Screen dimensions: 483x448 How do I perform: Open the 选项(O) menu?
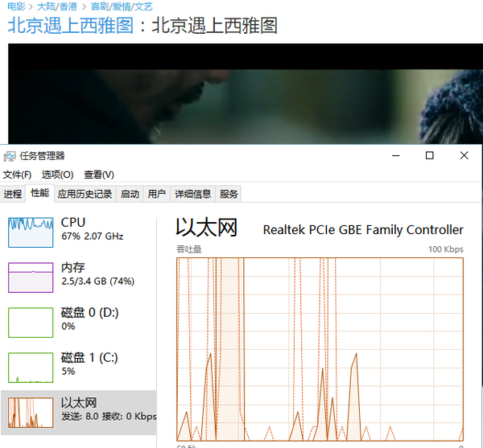coord(57,175)
